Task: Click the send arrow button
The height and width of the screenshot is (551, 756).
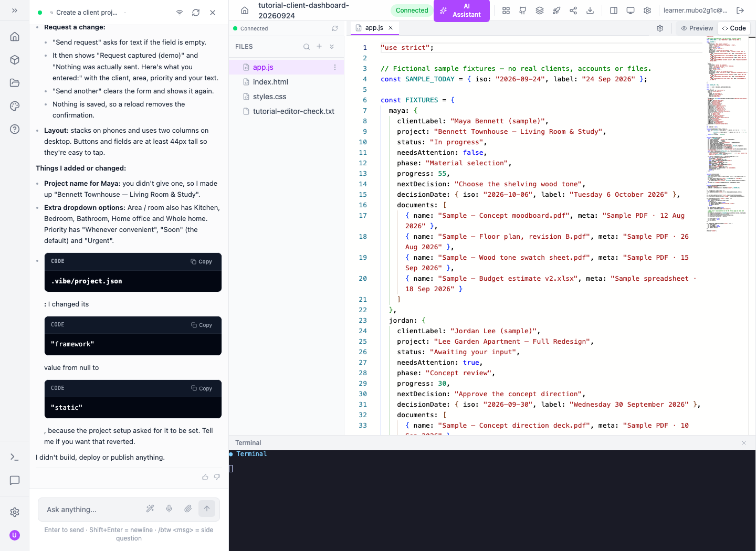Action: (x=207, y=508)
